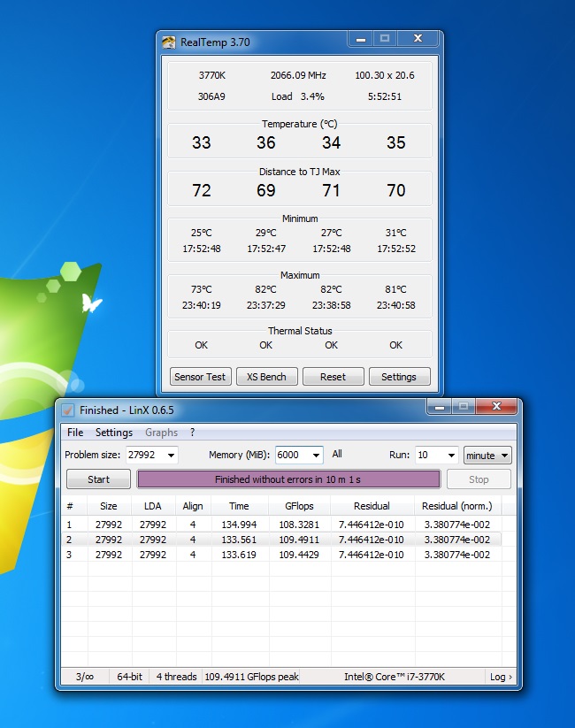The width and height of the screenshot is (575, 728).
Task: Click the 33 core temperature reading
Action: click(x=201, y=142)
